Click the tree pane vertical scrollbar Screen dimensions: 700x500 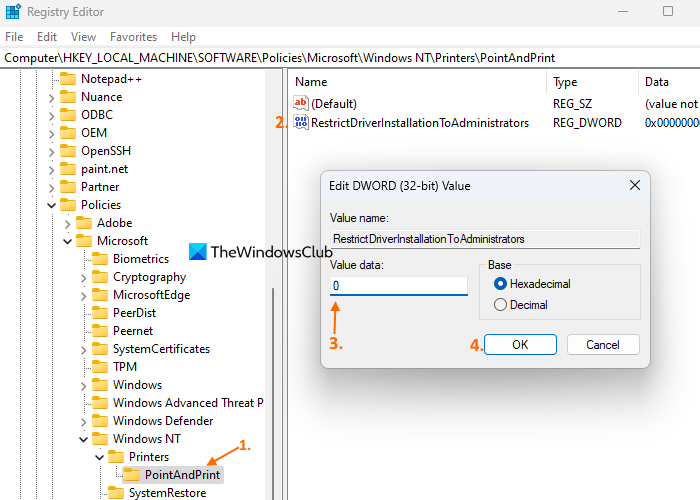pos(273,393)
